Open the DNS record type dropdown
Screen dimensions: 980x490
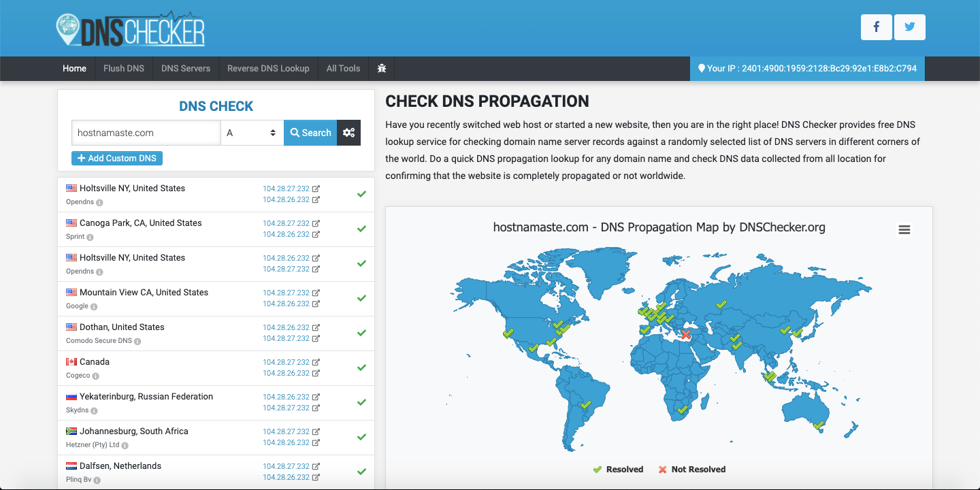(x=252, y=133)
